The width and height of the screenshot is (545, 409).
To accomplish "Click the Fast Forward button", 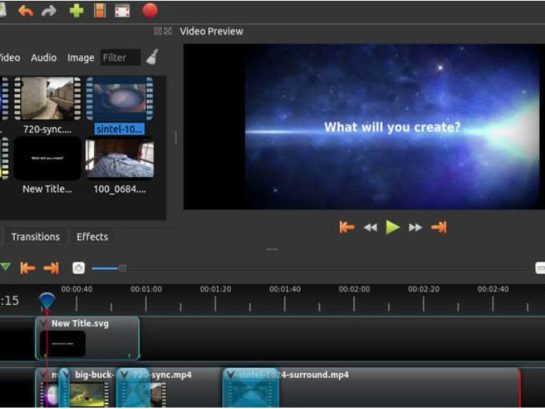I will click(x=415, y=228).
